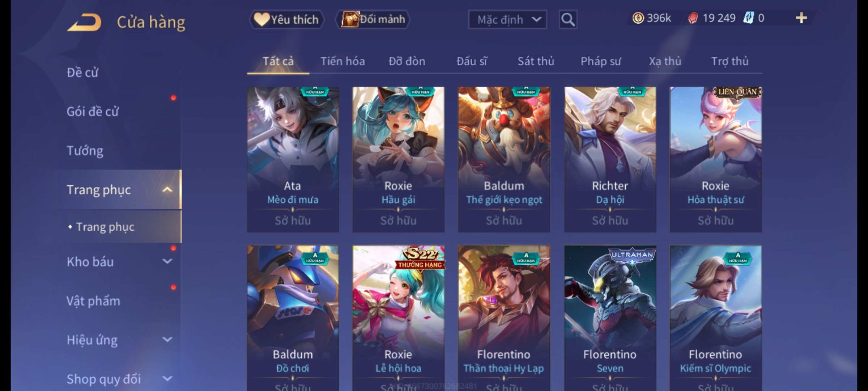Tap the plus icon to add currency
Screen dimensions: 868x391
point(801,18)
